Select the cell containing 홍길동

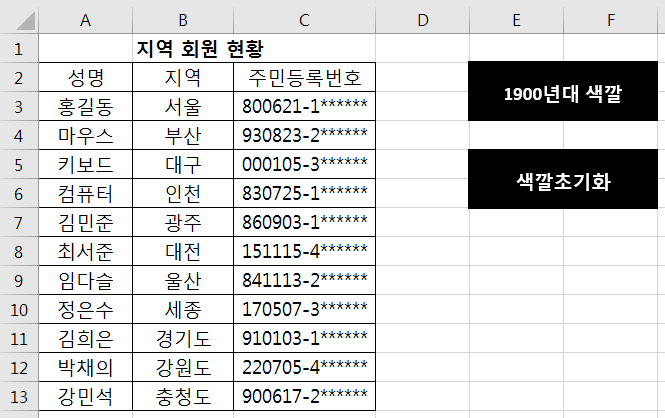(86, 106)
